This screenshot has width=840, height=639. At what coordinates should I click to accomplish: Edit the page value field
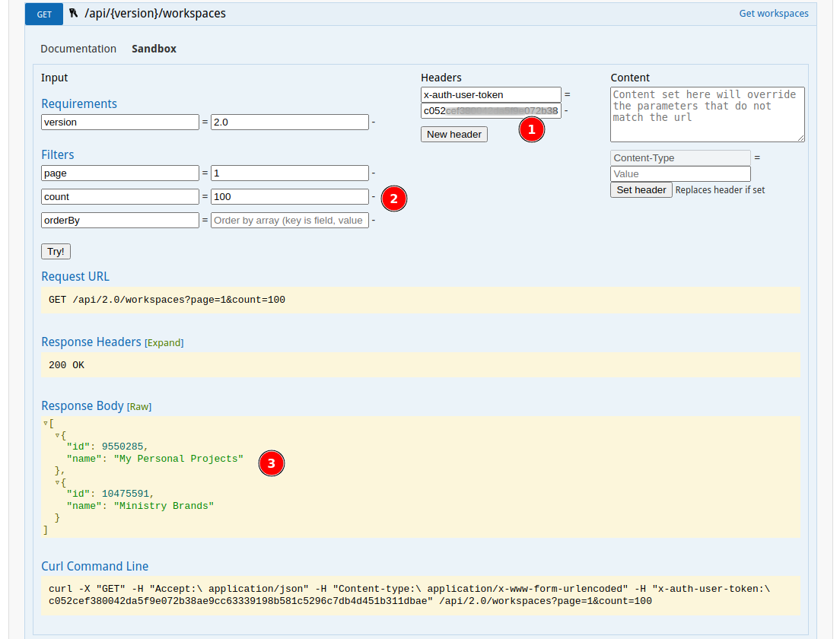point(290,173)
